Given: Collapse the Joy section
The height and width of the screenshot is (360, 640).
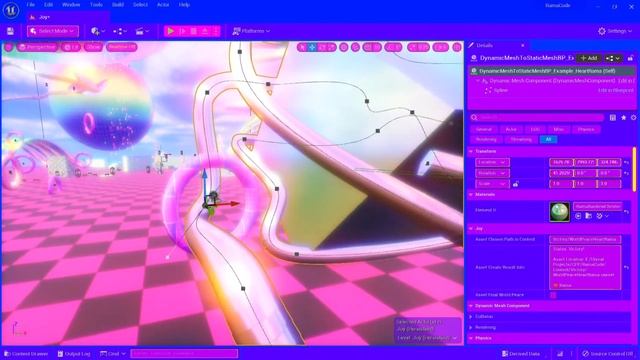Looking at the screenshot, I should tap(471, 229).
